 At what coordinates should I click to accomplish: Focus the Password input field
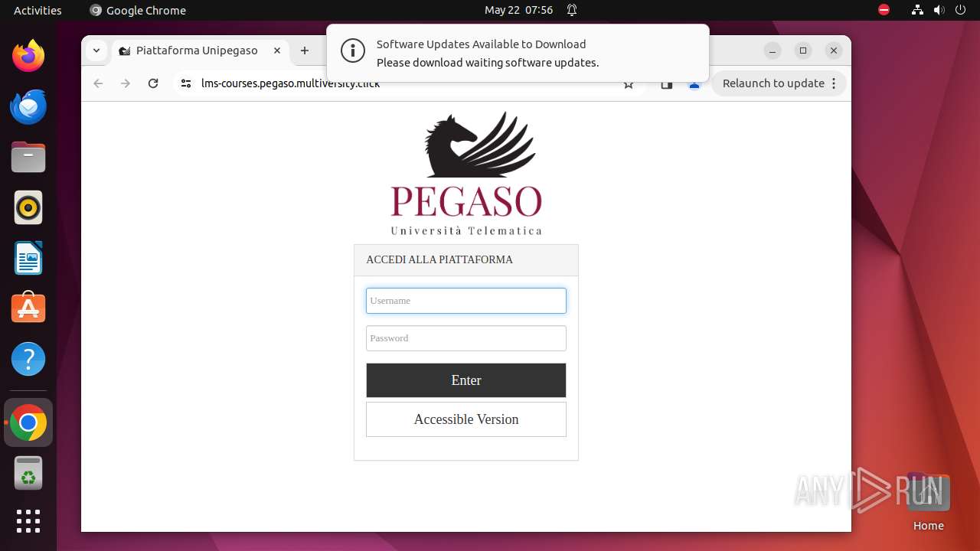point(466,338)
